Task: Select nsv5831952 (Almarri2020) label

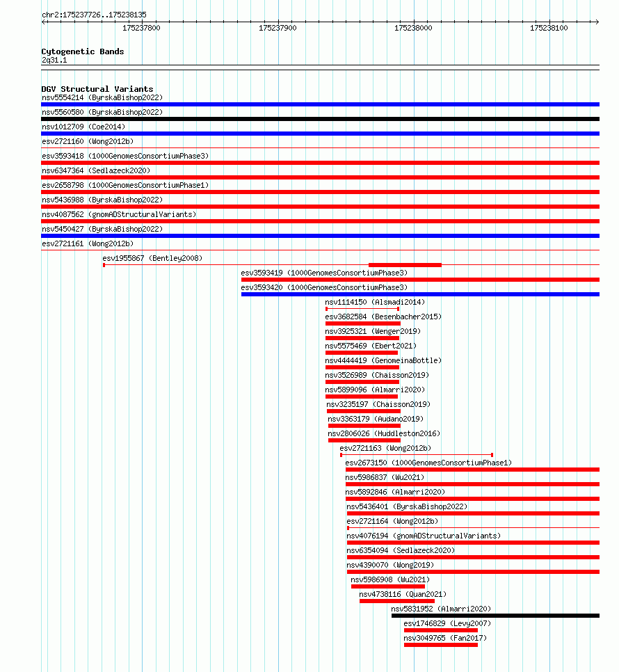Action: [441, 608]
